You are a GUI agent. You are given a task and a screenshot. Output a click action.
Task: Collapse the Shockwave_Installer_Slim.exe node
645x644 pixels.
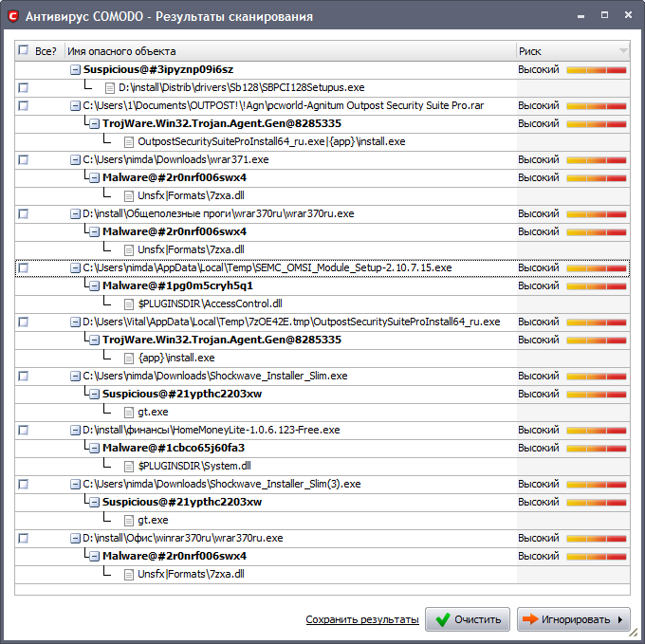point(75,376)
